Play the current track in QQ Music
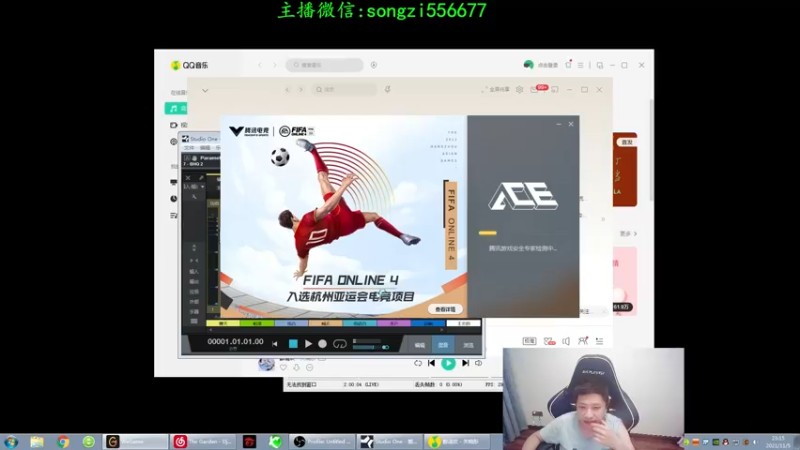 pyautogui.click(x=448, y=363)
